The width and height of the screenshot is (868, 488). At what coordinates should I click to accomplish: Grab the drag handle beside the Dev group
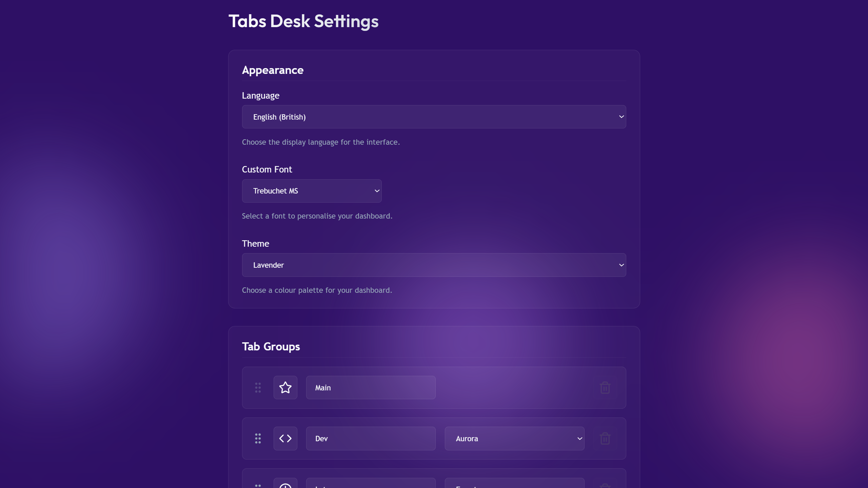pyautogui.click(x=258, y=438)
